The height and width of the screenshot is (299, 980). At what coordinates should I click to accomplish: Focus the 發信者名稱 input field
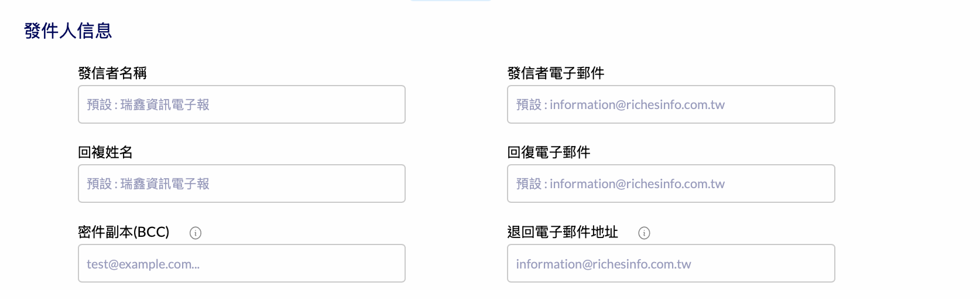point(242,104)
